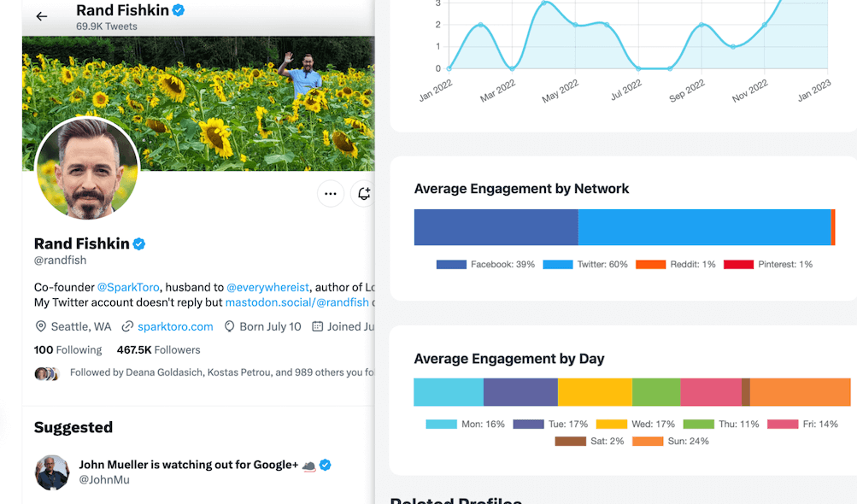Click the Seattle, WA location pin icon

pyautogui.click(x=40, y=326)
